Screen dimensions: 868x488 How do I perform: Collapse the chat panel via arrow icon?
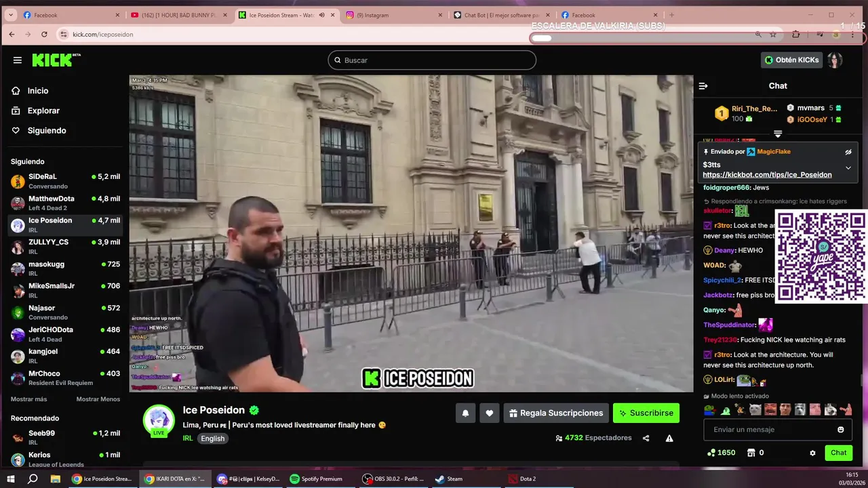703,86
